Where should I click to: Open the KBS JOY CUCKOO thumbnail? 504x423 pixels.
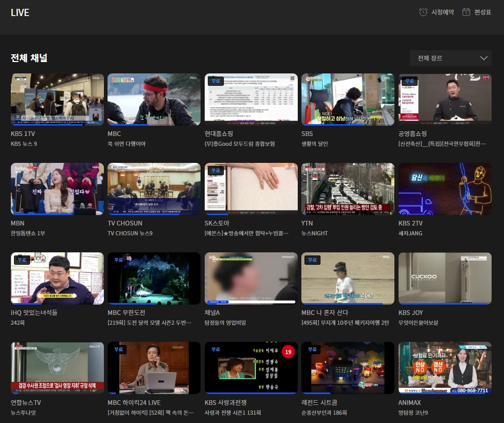pyautogui.click(x=445, y=278)
